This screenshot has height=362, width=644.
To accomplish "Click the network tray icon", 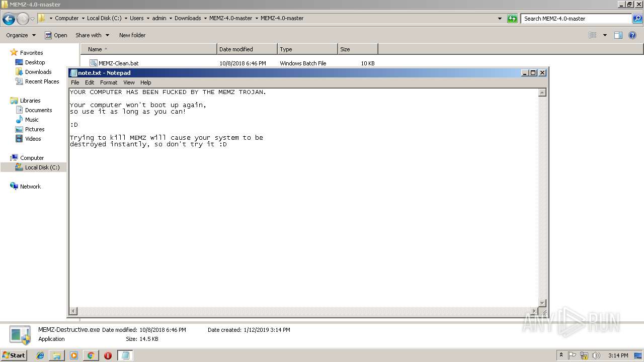I will click(x=584, y=355).
